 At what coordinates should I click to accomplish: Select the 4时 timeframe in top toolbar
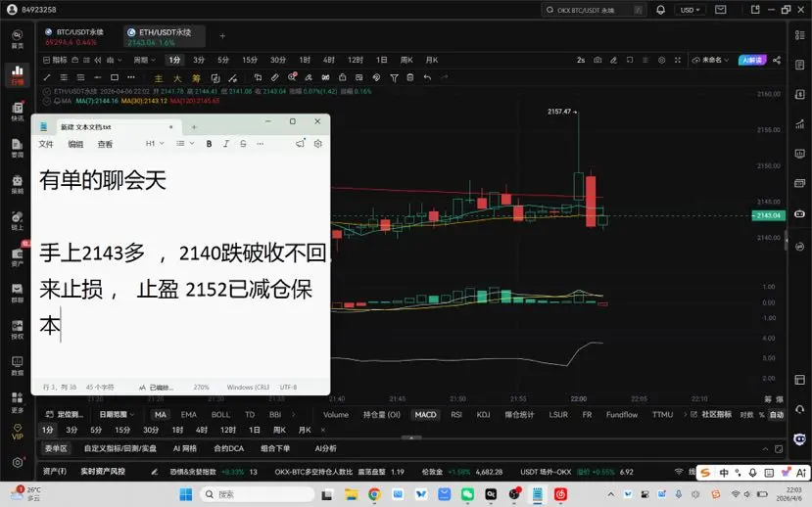point(329,60)
